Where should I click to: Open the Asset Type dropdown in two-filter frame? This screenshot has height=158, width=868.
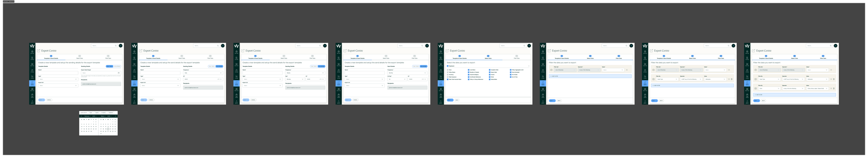click(667, 79)
